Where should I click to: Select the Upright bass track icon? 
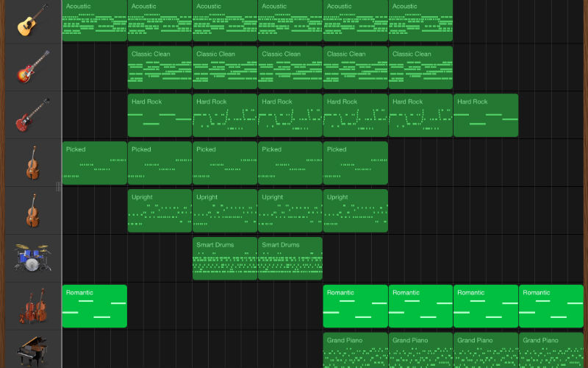pyautogui.click(x=33, y=210)
